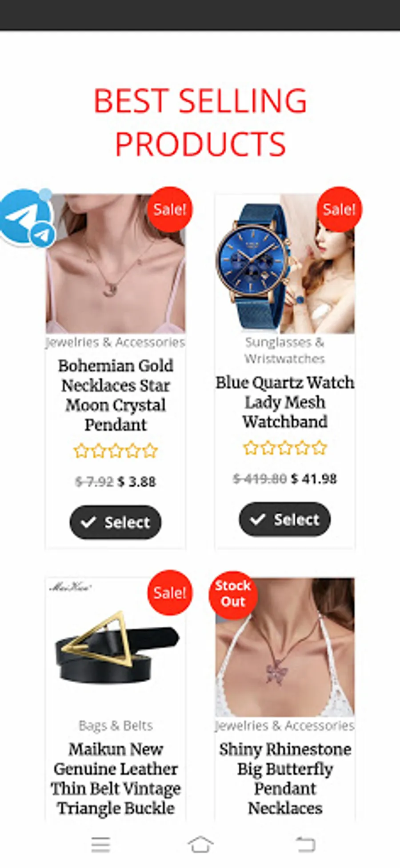
Task: View the triangle buckle belt image
Action: 116,647
